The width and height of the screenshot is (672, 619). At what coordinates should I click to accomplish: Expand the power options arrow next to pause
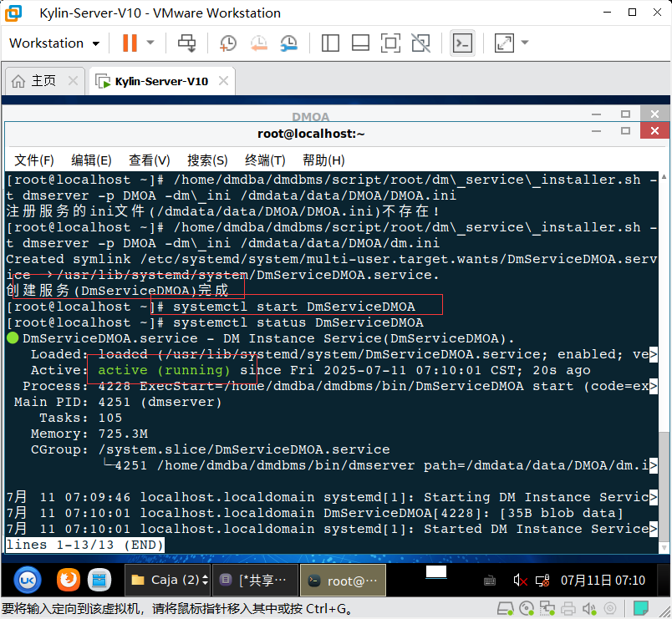tap(150, 43)
